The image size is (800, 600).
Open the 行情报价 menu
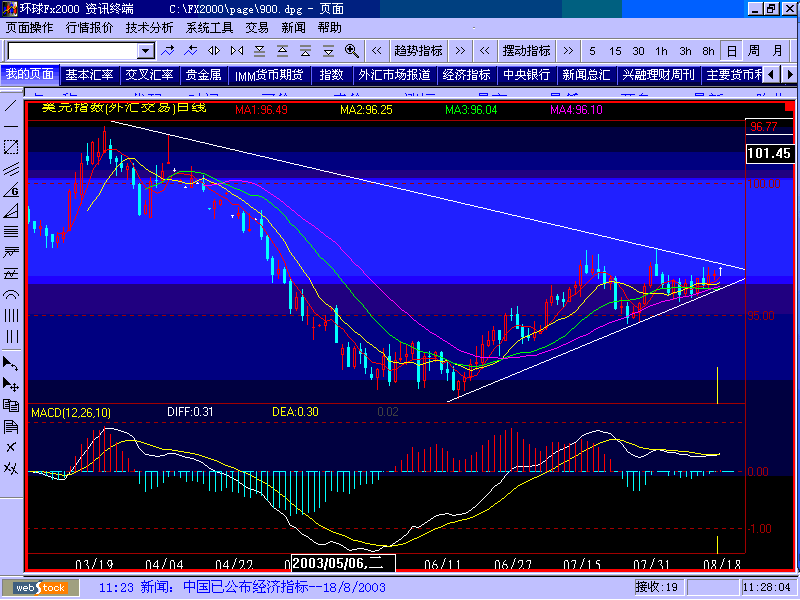pyautogui.click(x=89, y=28)
